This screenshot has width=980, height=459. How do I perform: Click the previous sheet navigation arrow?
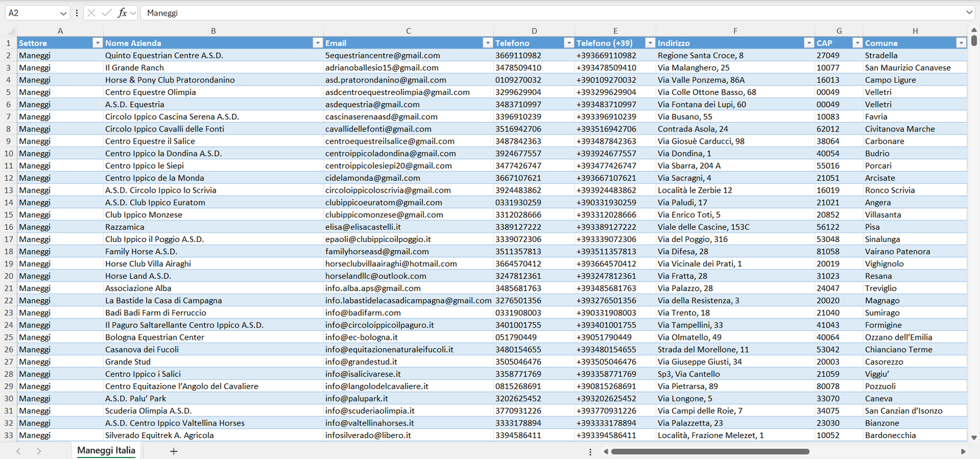tap(18, 451)
